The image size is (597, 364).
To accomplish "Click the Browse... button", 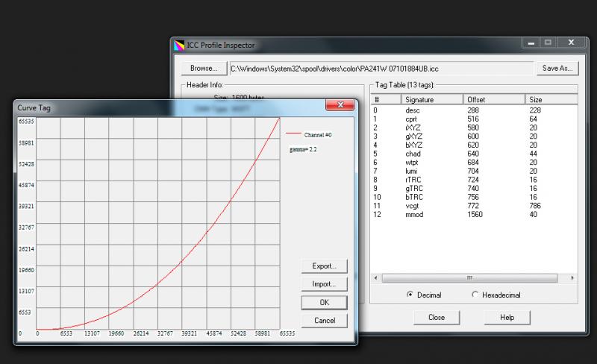I will click(204, 68).
